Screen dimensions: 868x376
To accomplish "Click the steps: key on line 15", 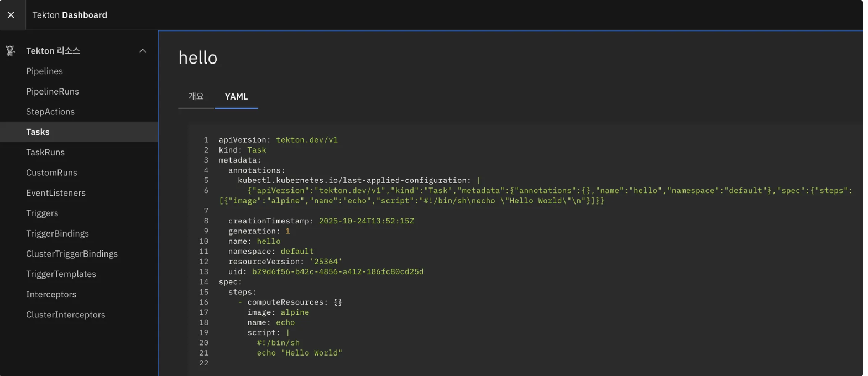I will pyautogui.click(x=242, y=292).
